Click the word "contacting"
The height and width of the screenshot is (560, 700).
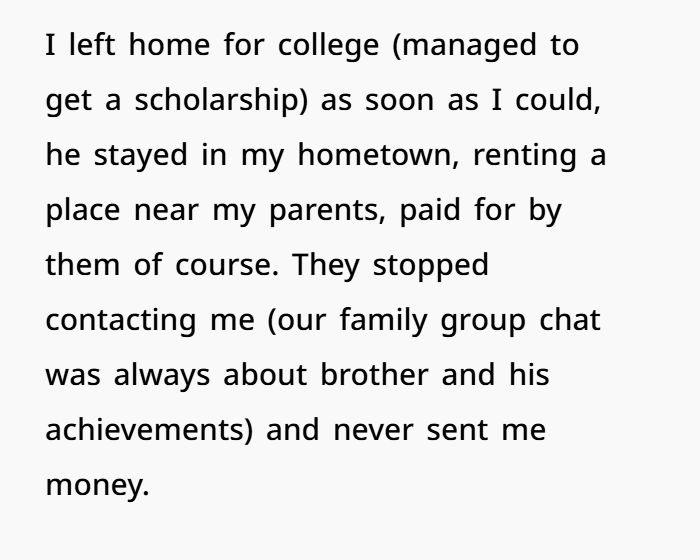[x=121, y=321]
